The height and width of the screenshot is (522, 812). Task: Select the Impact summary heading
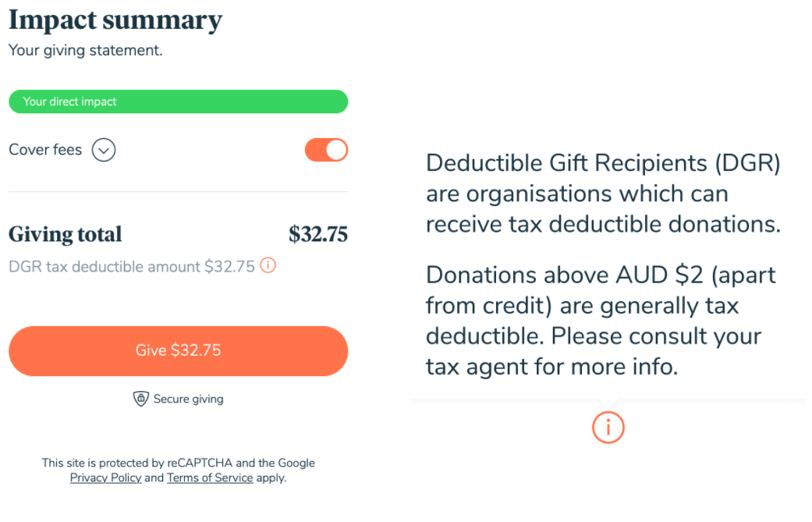coord(114,20)
